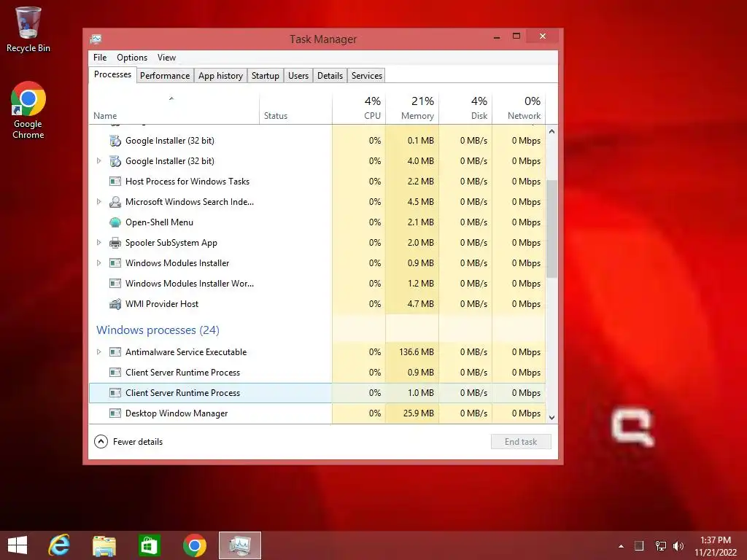Expand the Spooler SubSystem App row
This screenshot has width=747, height=560.
[98, 242]
